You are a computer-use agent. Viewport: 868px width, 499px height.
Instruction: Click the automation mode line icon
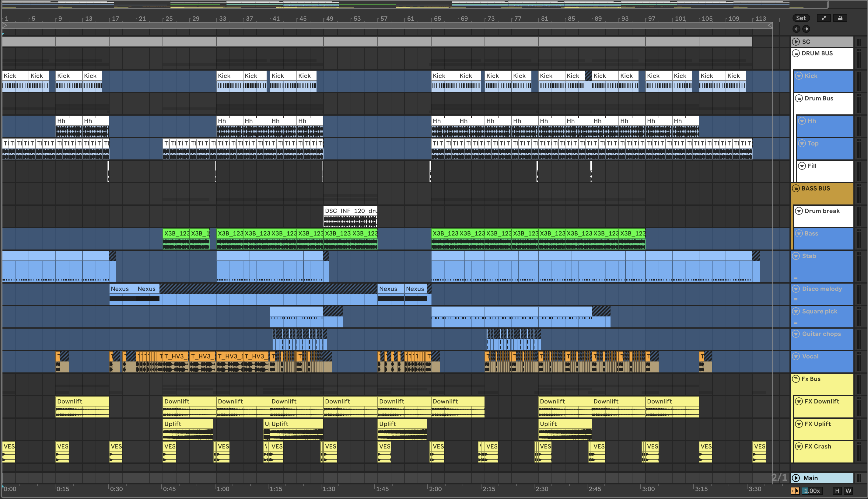coord(824,18)
